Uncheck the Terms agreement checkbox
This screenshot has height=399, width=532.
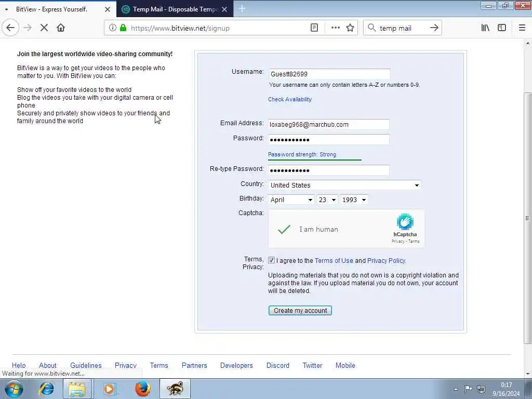coord(271,260)
